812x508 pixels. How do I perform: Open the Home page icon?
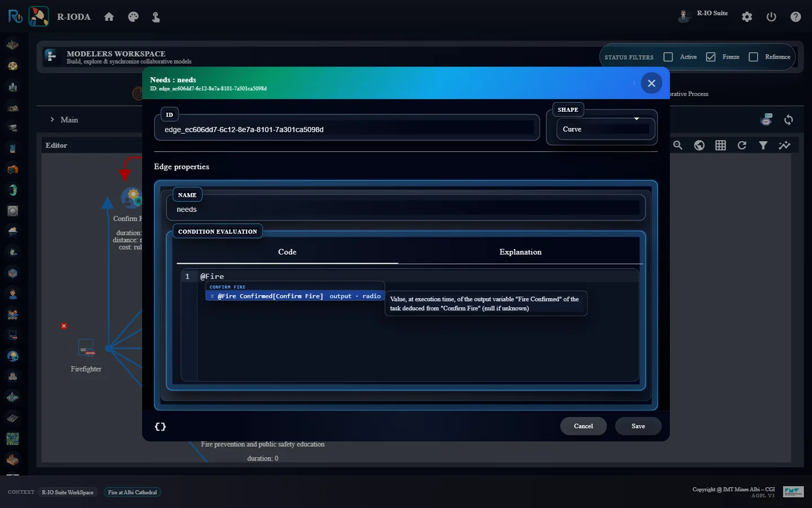[x=109, y=17]
